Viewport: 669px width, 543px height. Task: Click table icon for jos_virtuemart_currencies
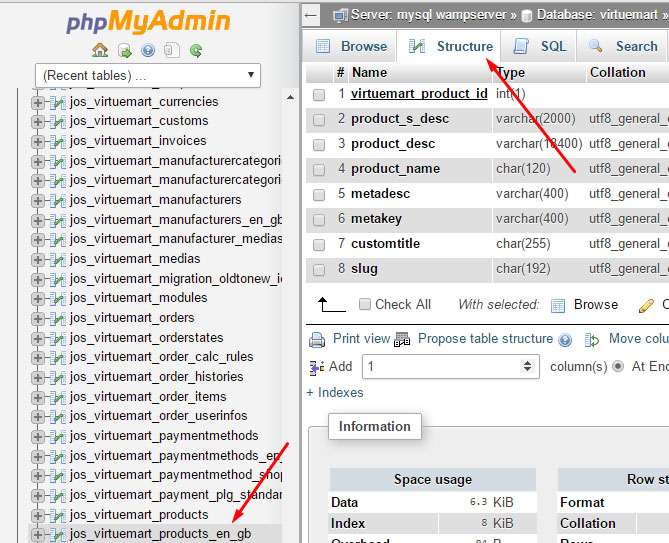click(x=57, y=102)
